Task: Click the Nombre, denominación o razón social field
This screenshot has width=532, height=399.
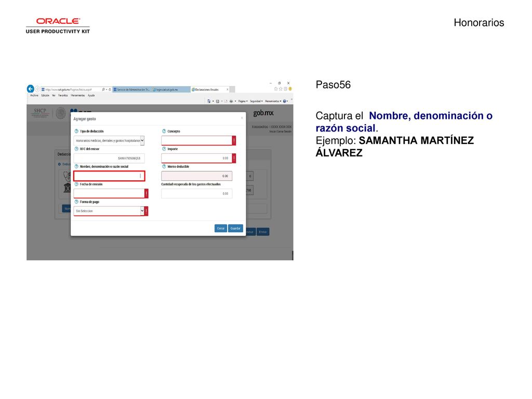Action: pyautogui.click(x=109, y=176)
